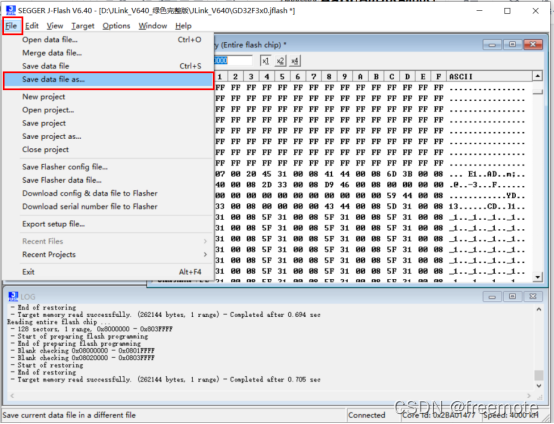554x424 pixels.
Task: Click column header A in hex view
Action: [360, 77]
